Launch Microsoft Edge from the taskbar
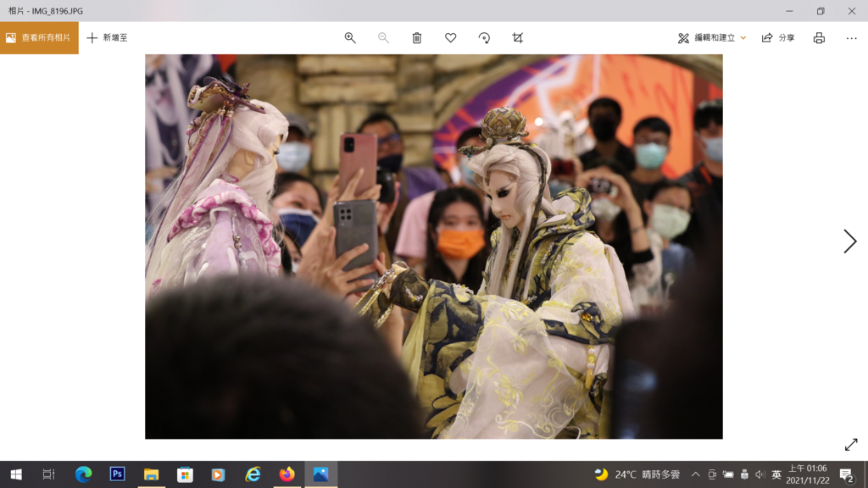Image resolution: width=868 pixels, height=488 pixels. pos(84,474)
